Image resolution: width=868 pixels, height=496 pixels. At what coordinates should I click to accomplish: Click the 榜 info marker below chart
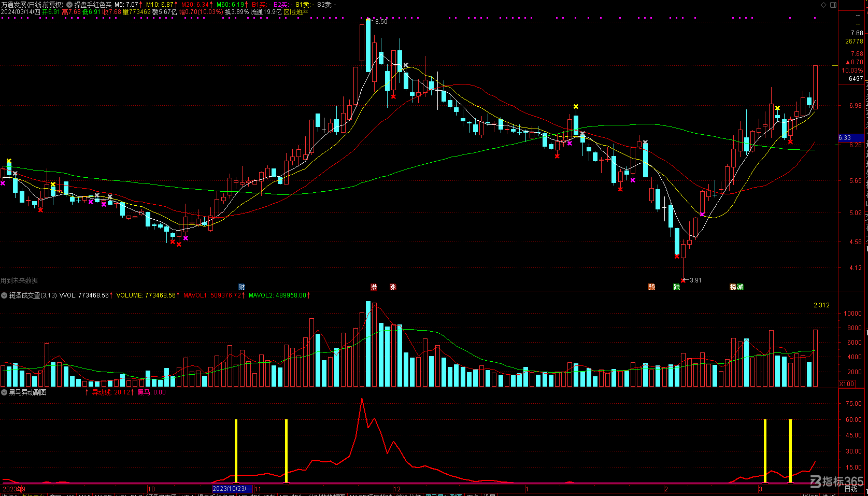(733, 287)
